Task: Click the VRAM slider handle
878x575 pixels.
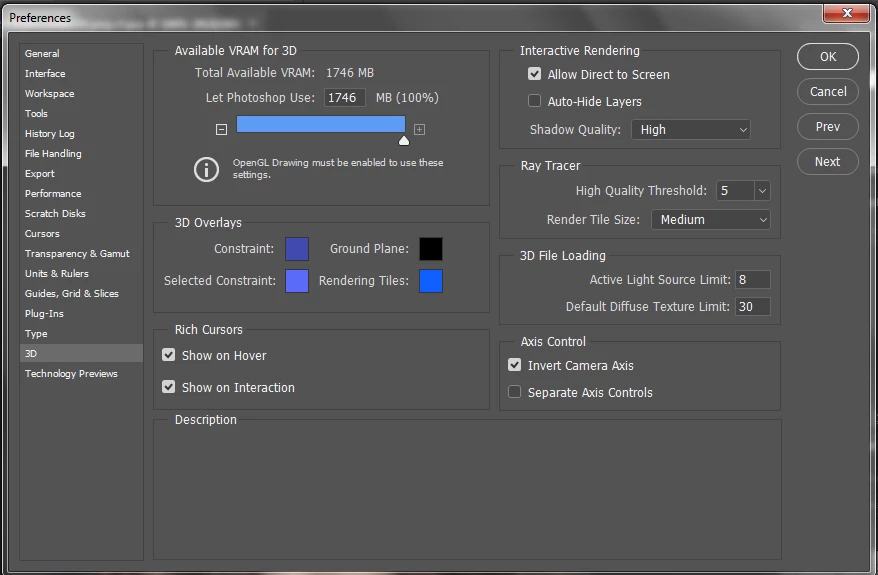Action: [x=404, y=140]
